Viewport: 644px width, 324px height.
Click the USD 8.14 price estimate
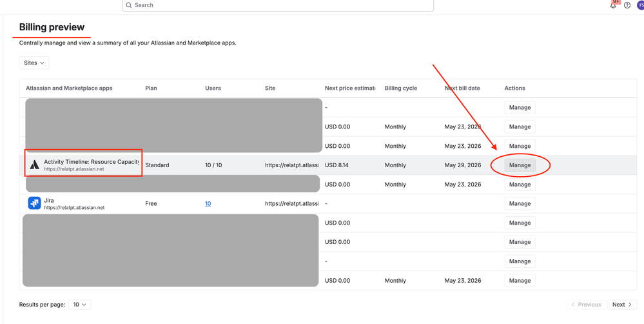click(x=338, y=165)
